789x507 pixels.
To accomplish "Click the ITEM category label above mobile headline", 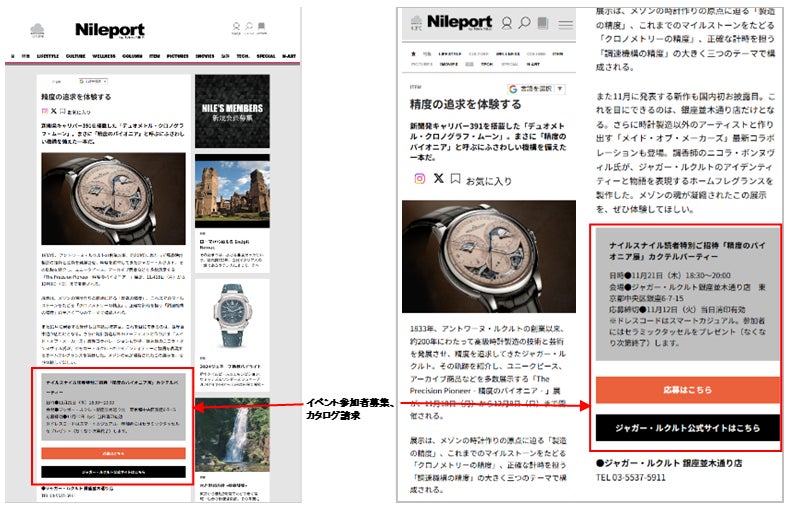I will point(415,87).
